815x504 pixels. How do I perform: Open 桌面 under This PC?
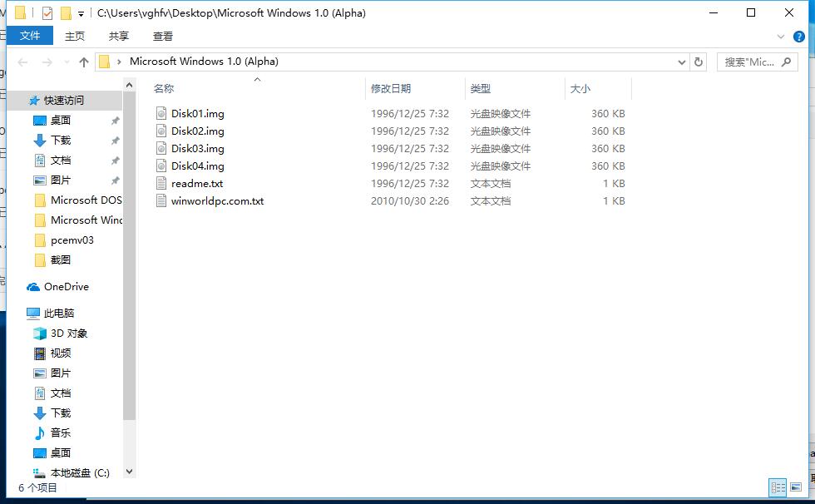pos(61,453)
